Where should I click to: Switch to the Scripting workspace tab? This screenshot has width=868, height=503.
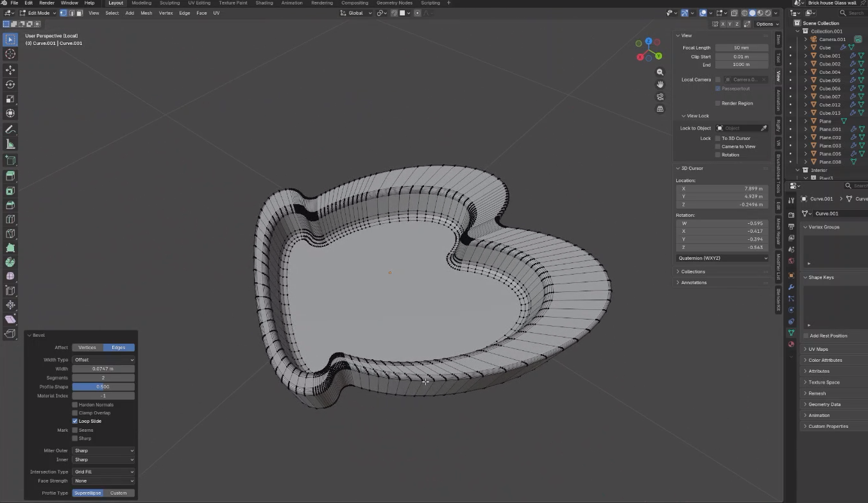(x=430, y=3)
